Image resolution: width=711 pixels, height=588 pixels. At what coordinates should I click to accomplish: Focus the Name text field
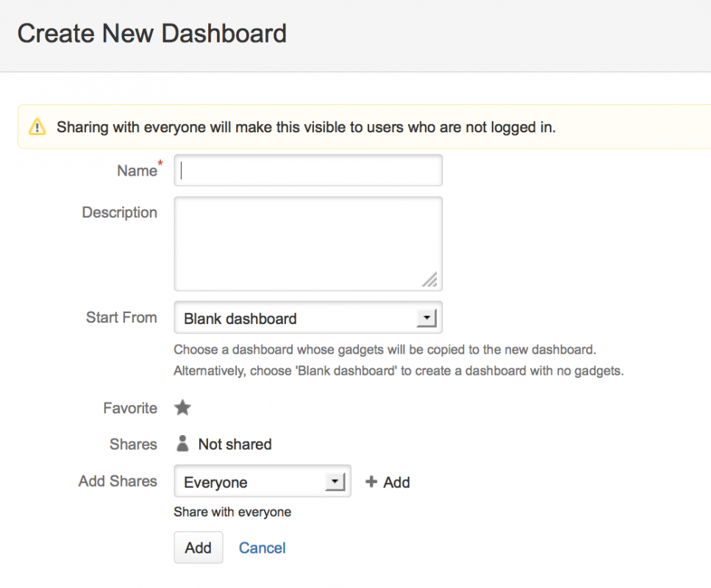(x=308, y=171)
